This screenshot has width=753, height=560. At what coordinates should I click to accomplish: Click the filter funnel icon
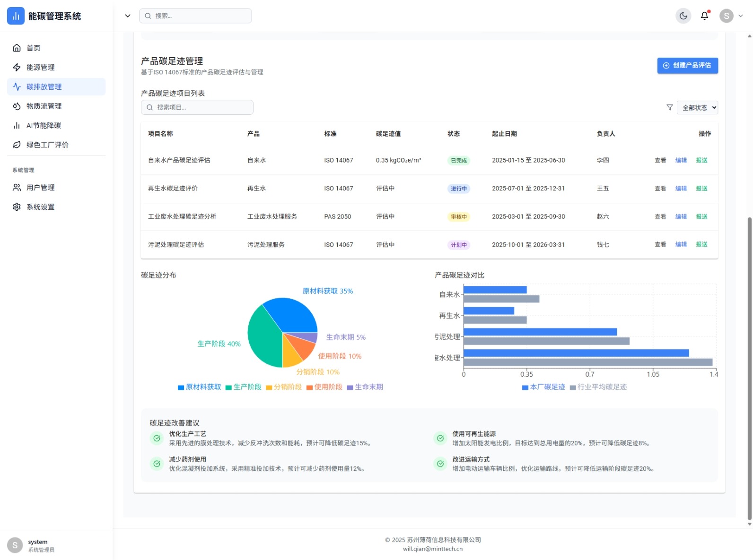[x=669, y=108]
